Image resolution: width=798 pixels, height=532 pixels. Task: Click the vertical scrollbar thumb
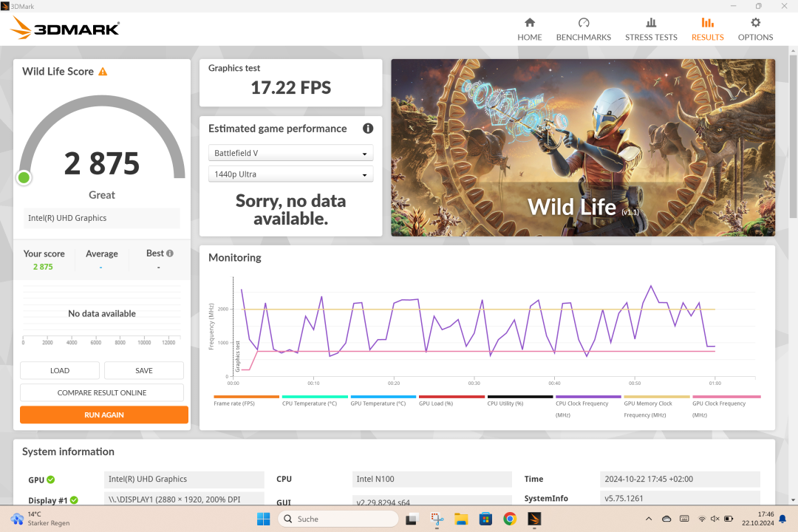tap(793, 137)
